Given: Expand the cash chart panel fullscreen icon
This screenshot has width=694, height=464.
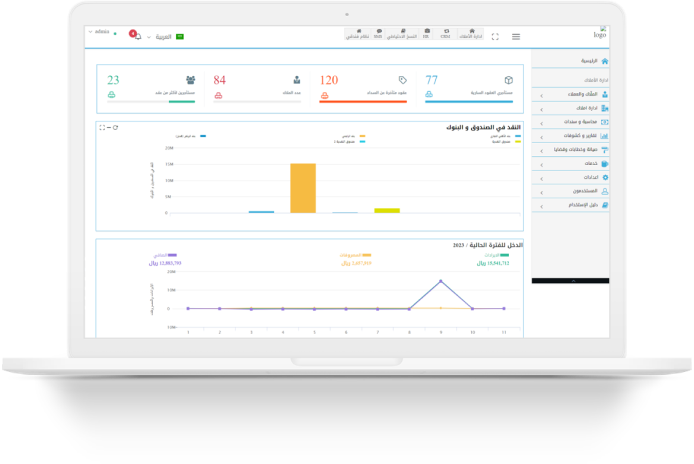Looking at the screenshot, I should coord(102,128).
